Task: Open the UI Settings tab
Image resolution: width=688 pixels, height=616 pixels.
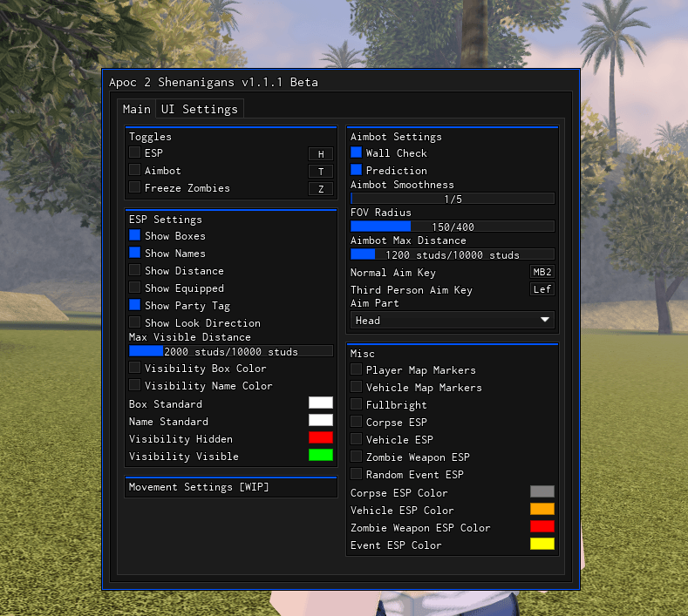Action: [x=199, y=109]
